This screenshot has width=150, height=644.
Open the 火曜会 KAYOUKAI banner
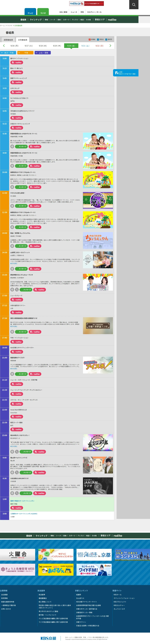point(18,555)
